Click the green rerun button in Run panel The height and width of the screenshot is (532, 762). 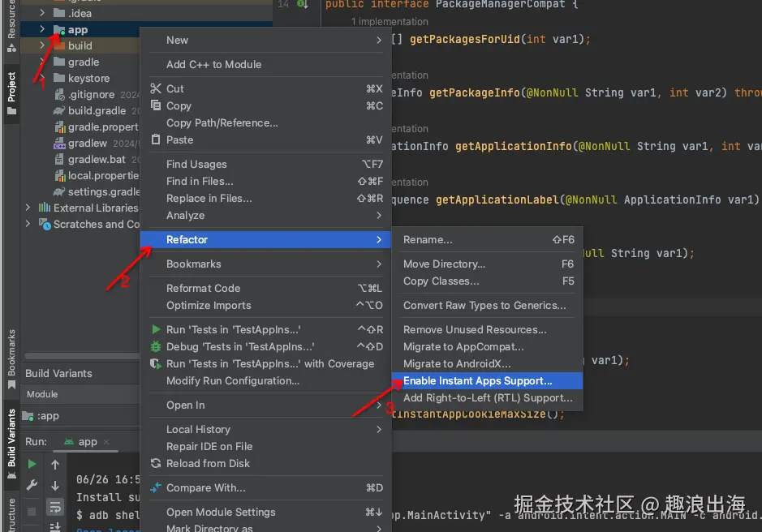(32, 464)
